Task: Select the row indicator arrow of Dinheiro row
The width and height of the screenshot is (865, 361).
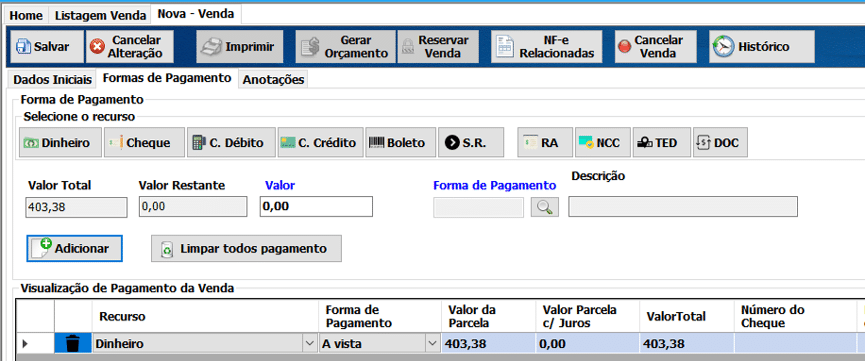Action: [25, 344]
